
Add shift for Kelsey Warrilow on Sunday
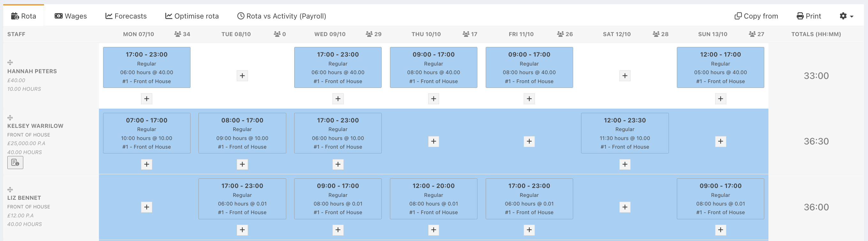[720, 141]
